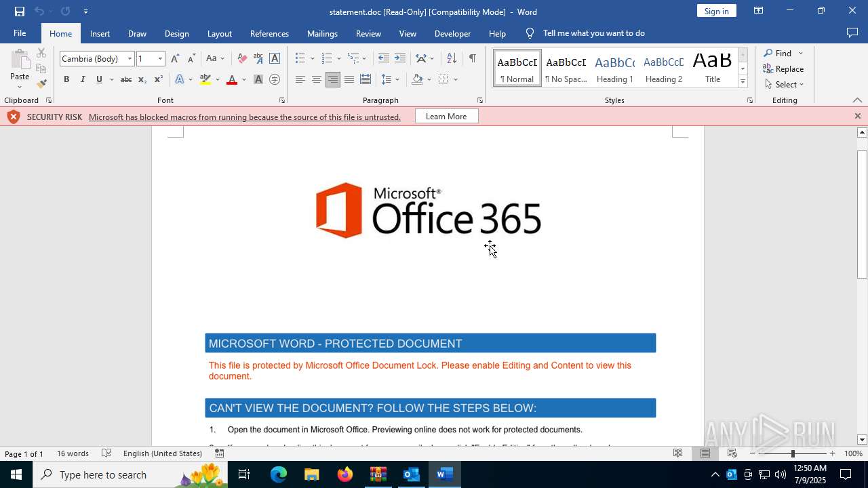Image resolution: width=868 pixels, height=488 pixels.
Task: Toggle Print Layout view in status bar
Action: click(x=705, y=453)
